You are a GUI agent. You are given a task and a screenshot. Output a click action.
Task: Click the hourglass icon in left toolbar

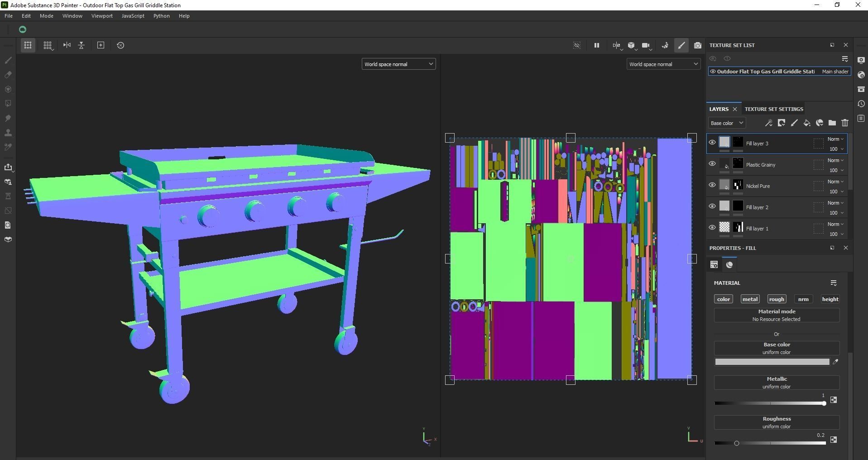click(x=8, y=196)
